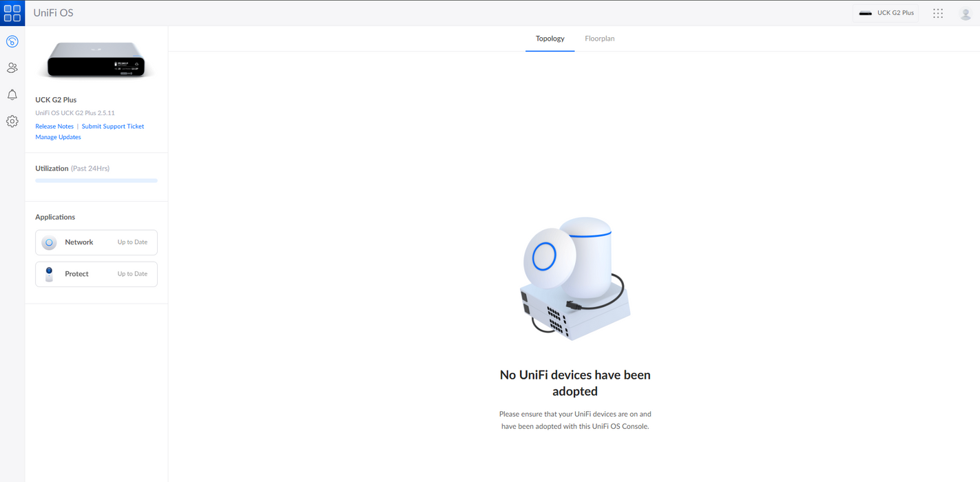Click the No UniFi devices have been adopted heading
This screenshot has width=980, height=482.
[x=575, y=383]
